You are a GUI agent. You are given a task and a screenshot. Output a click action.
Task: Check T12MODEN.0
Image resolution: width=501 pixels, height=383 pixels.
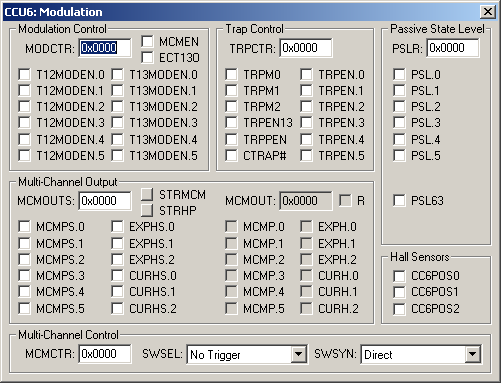pyautogui.click(x=24, y=74)
